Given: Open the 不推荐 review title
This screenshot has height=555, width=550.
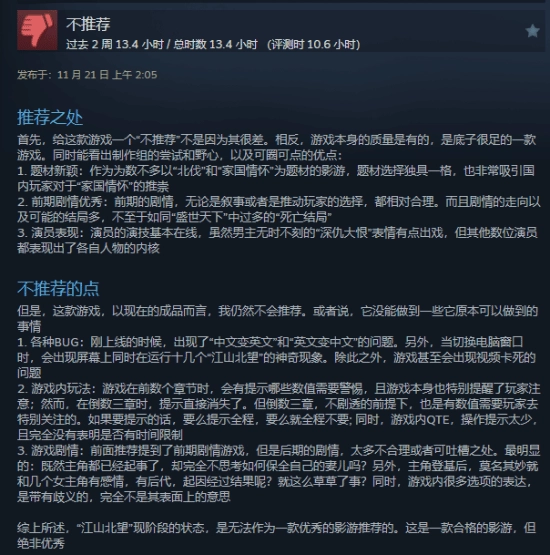Looking at the screenshot, I should pos(88,24).
